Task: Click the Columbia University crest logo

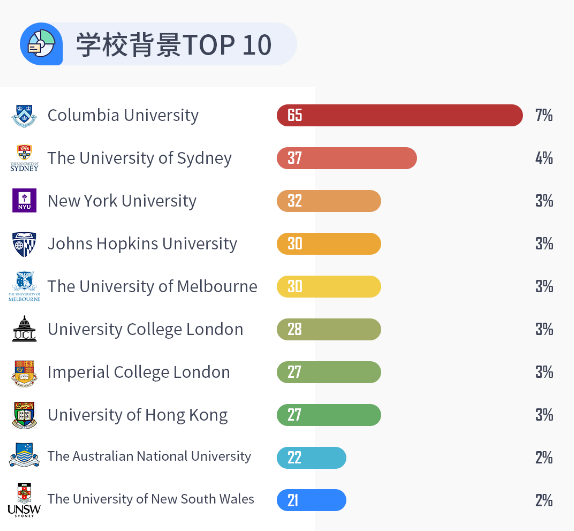Action: (x=24, y=116)
